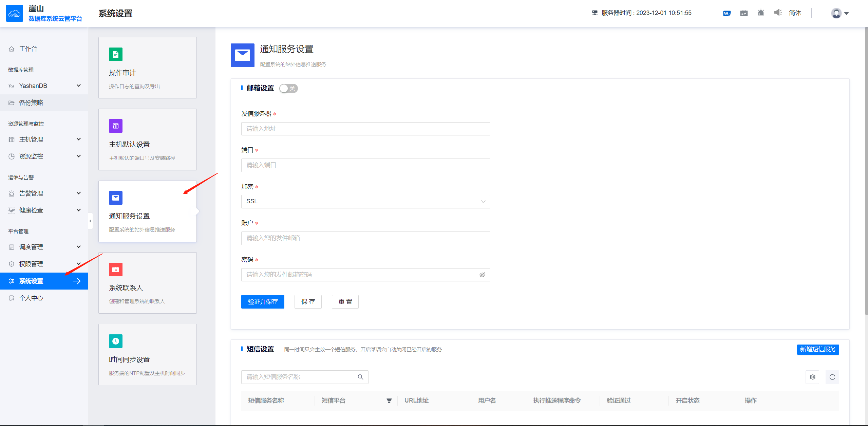Click the column settings gear icon
Image resolution: width=868 pixels, height=426 pixels.
(812, 377)
